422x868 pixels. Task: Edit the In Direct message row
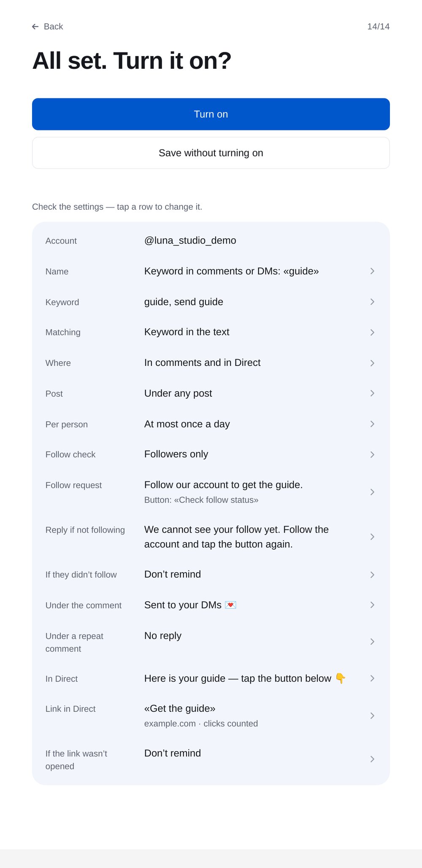(x=211, y=679)
